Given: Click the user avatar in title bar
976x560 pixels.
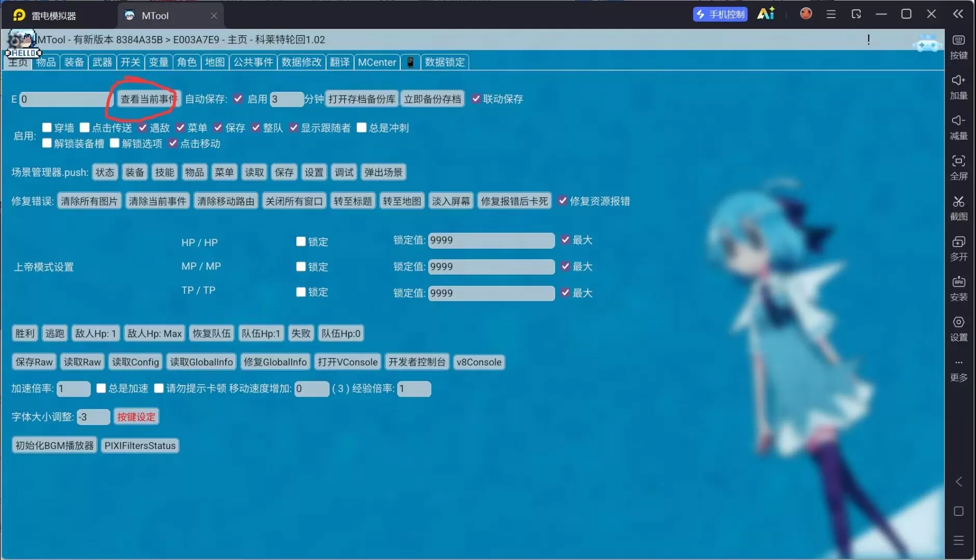Looking at the screenshot, I should click(x=806, y=13).
